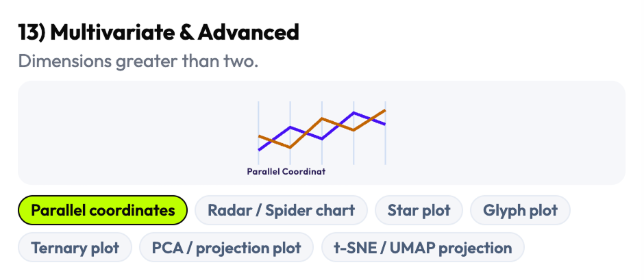This screenshot has height=280, width=644.
Task: Click the purple line's highest peak
Action: (354, 112)
